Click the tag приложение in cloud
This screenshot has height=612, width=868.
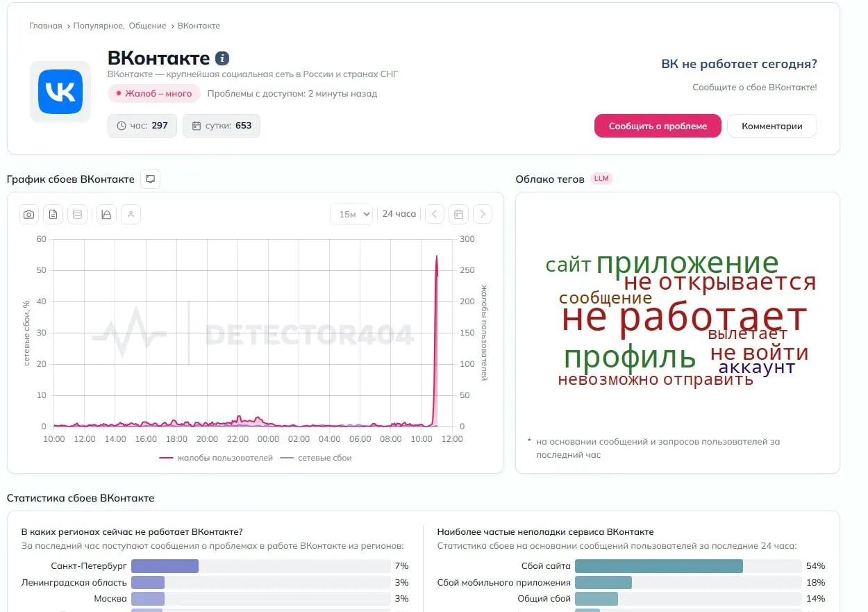(x=687, y=263)
